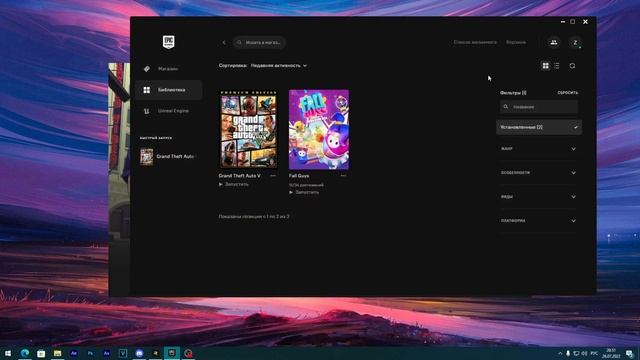Open the cart link in header
This screenshot has height=360, width=640.
pyautogui.click(x=516, y=42)
